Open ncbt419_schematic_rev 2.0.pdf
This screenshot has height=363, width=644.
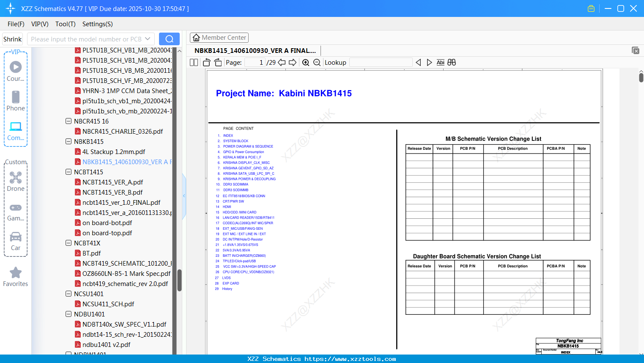pos(125,283)
